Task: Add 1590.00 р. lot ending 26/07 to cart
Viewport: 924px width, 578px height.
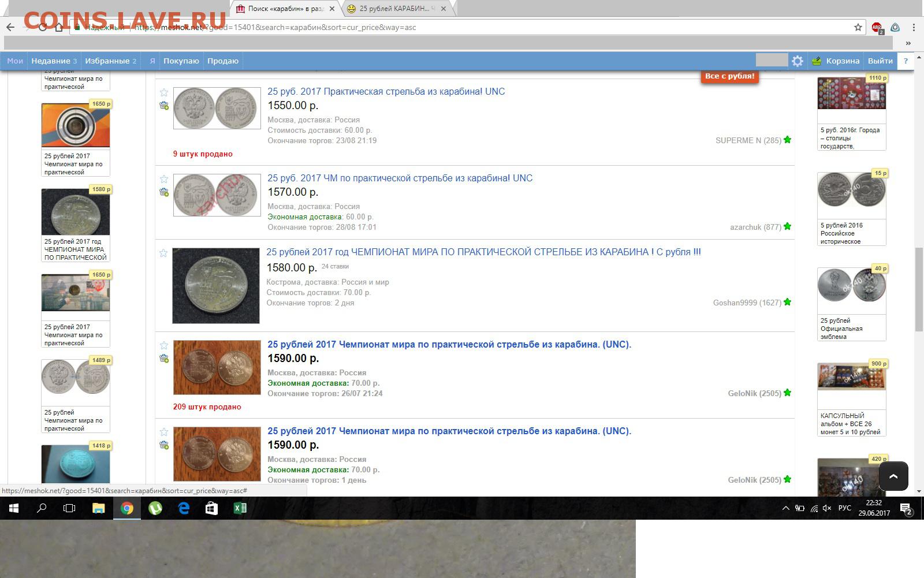Action: tap(164, 359)
